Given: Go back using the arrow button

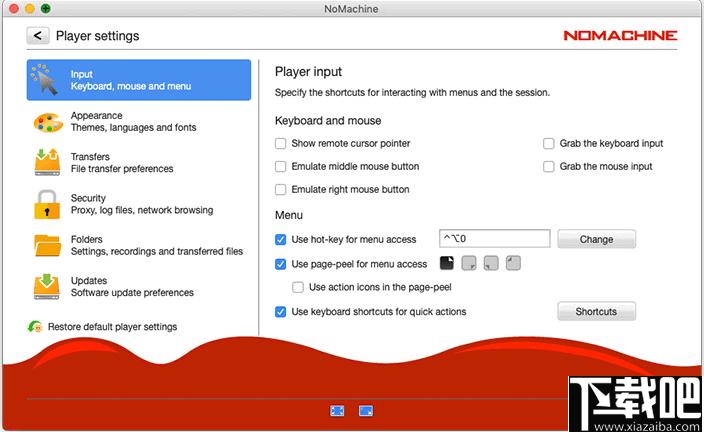Looking at the screenshot, I should [x=38, y=35].
